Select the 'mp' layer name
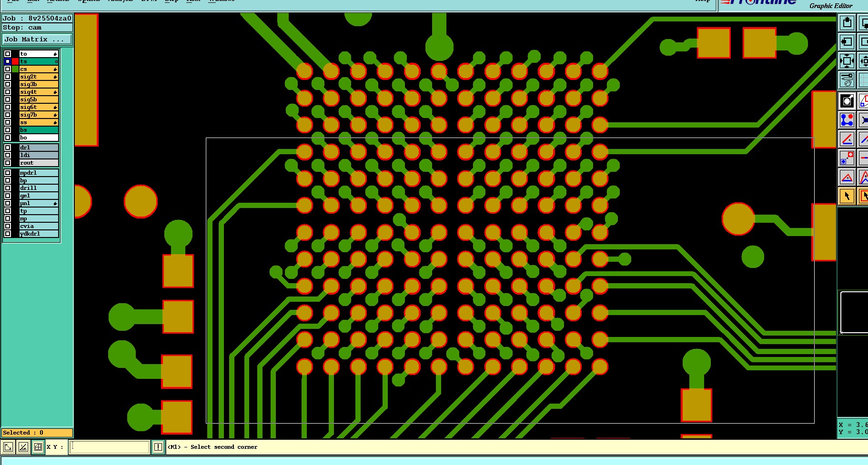The image size is (868, 465). pos(39,218)
